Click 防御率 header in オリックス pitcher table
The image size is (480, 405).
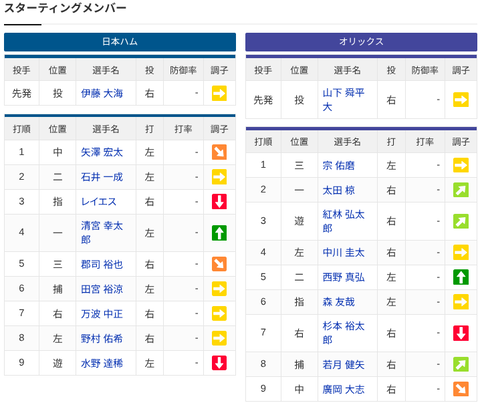(x=425, y=70)
